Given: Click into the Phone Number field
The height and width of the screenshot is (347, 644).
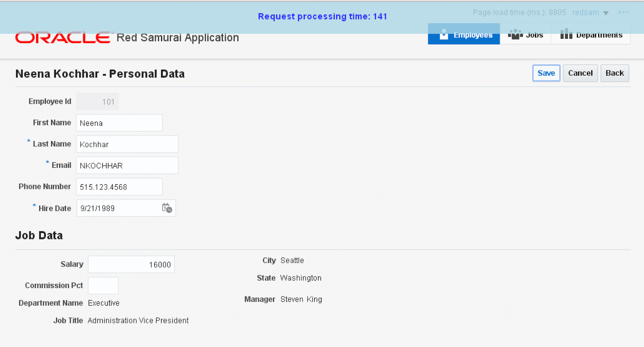Looking at the screenshot, I should tap(119, 187).
